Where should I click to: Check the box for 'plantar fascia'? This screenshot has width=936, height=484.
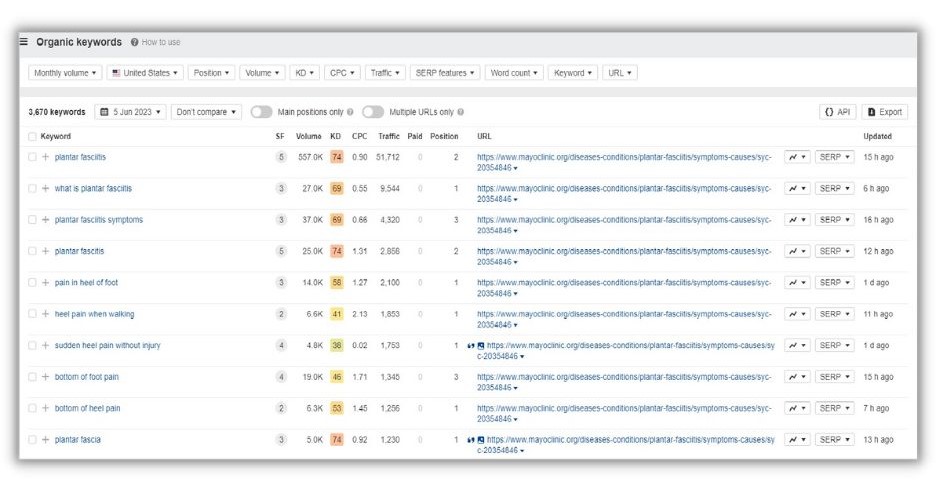[x=32, y=440]
